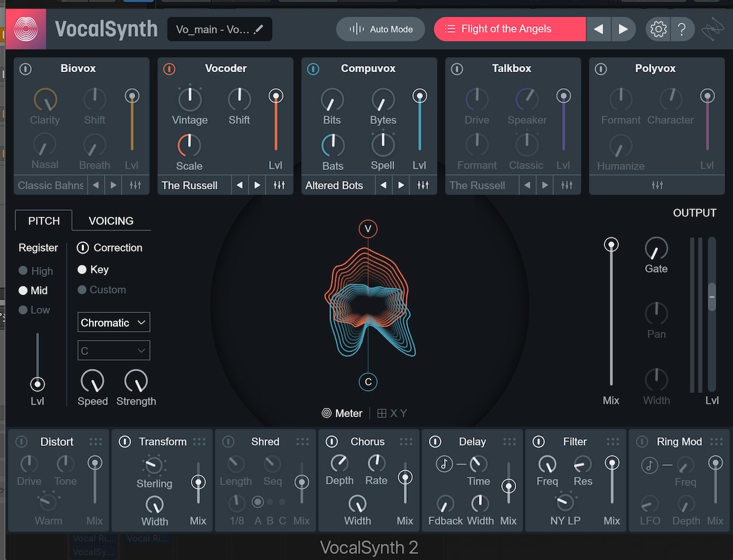
Task: Open Vocoder advanced settings sliders icon
Action: (x=279, y=185)
